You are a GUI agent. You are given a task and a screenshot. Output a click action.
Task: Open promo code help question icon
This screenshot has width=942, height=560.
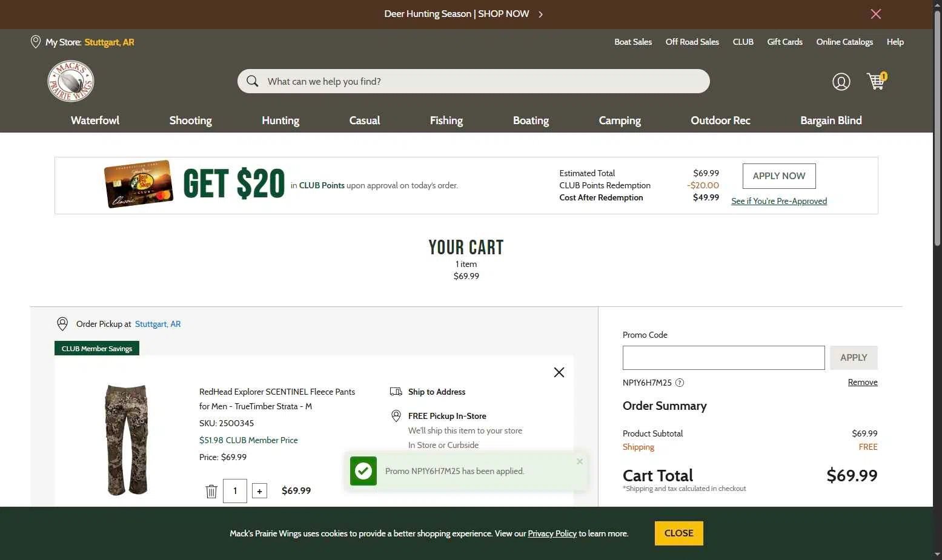tap(680, 383)
